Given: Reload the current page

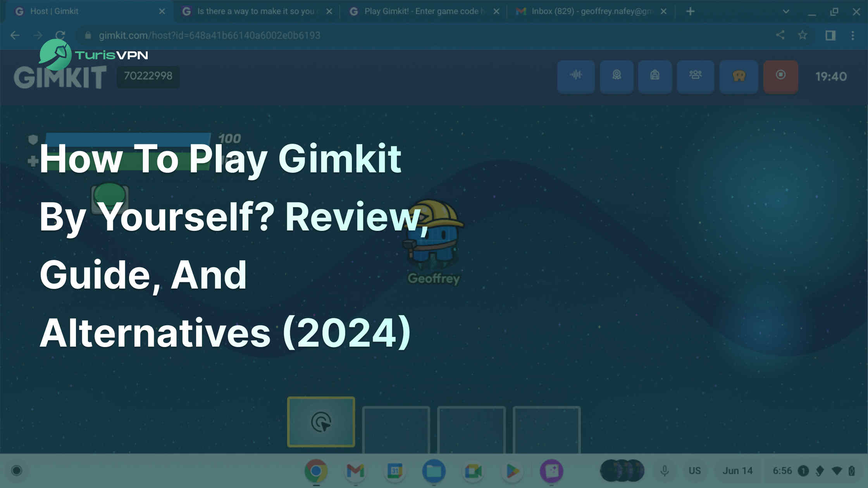Looking at the screenshot, I should (60, 35).
